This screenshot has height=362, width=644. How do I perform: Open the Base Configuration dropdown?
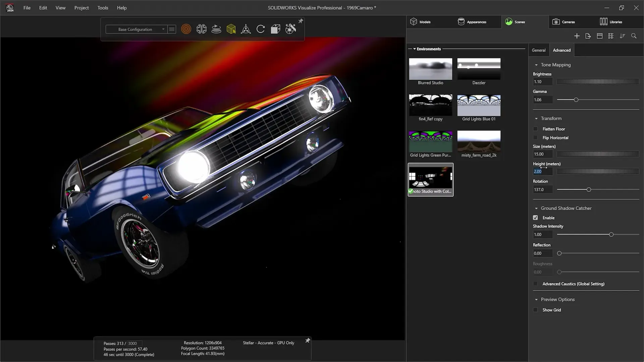click(141, 29)
